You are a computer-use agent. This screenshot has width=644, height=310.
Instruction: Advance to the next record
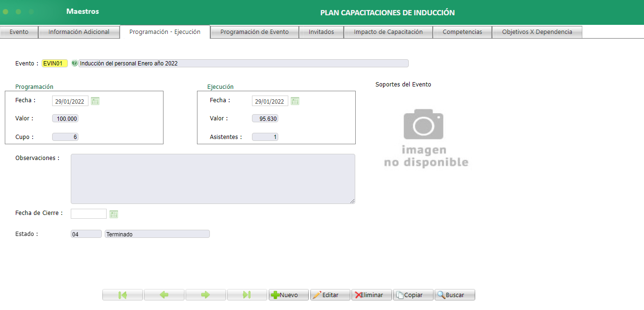(206, 295)
